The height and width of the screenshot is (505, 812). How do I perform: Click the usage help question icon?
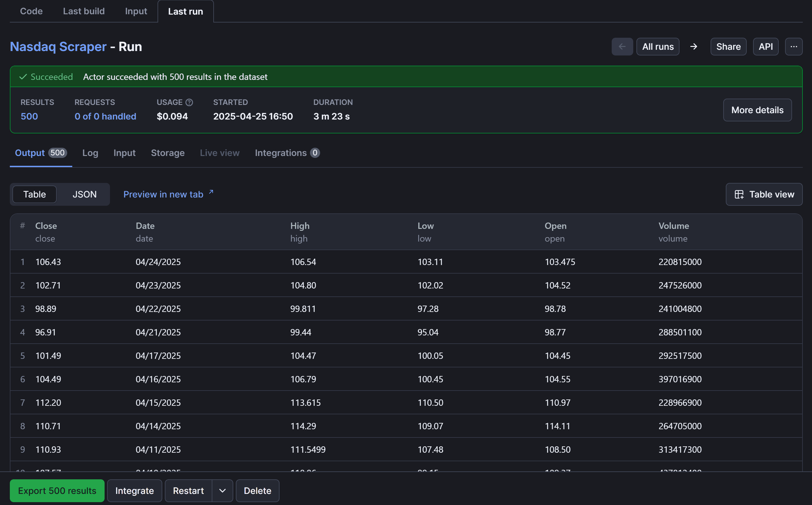coord(189,102)
